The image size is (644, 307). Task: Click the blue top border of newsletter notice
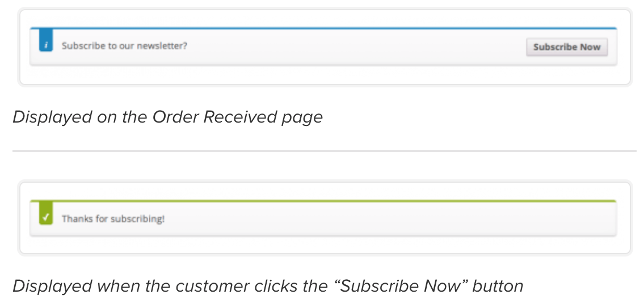point(323,28)
